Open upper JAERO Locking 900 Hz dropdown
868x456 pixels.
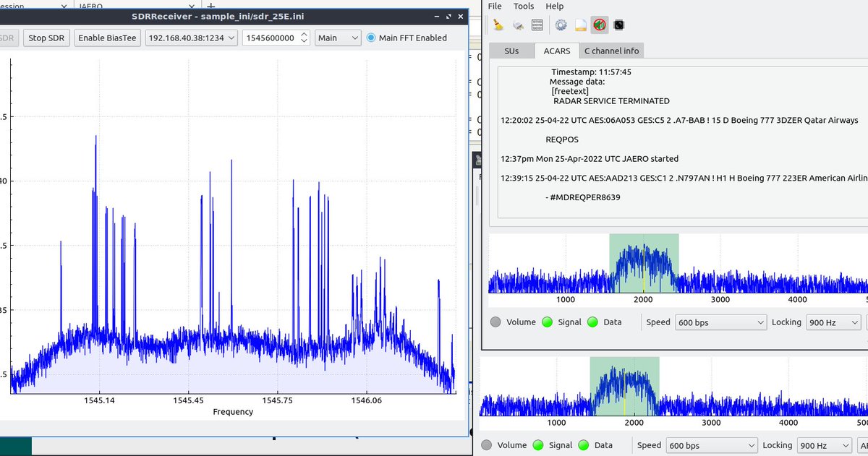tap(833, 322)
